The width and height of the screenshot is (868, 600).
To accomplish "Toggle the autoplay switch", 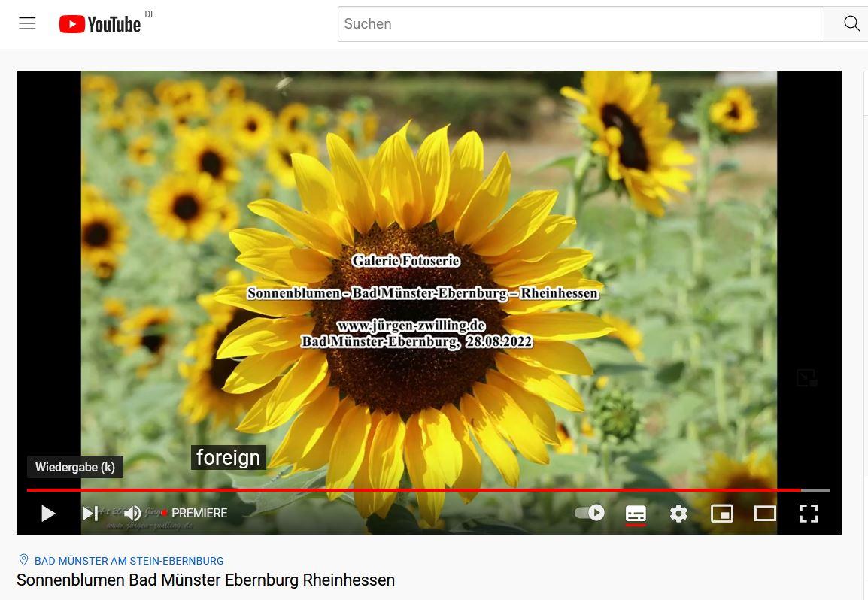I will pos(590,513).
